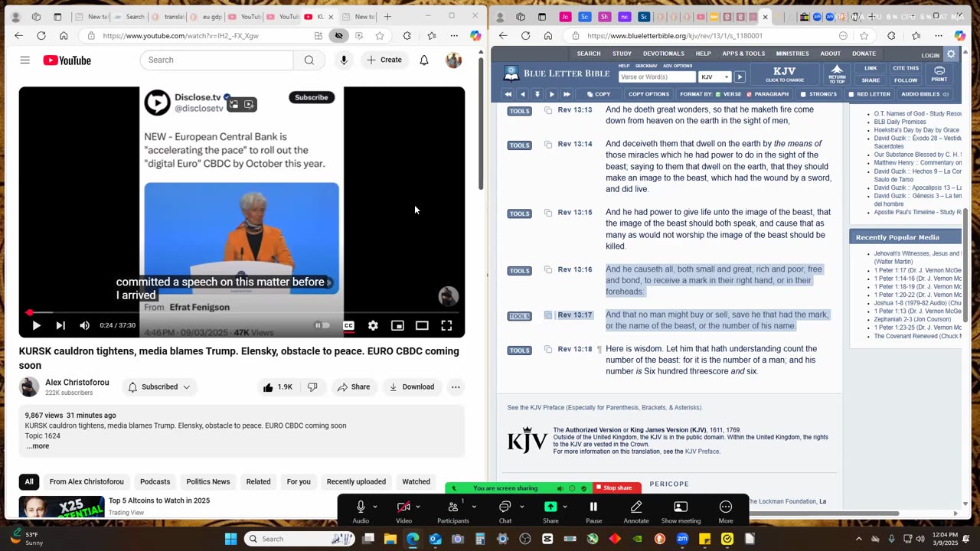Share the YouTube video
The height and width of the screenshot is (551, 980).
tap(354, 386)
